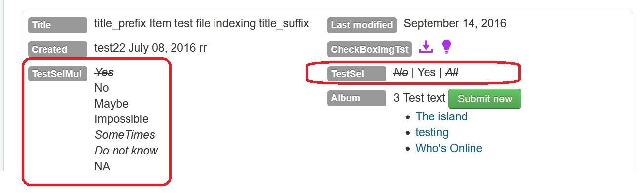Open The island link

(x=441, y=116)
